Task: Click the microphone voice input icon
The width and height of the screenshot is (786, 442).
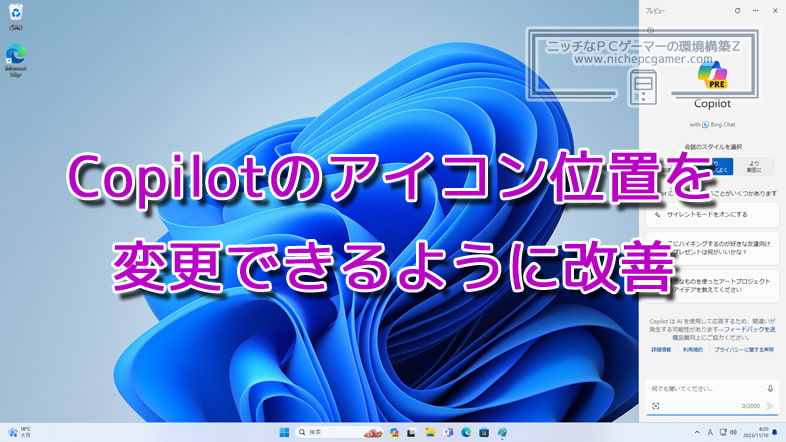Action: (x=770, y=388)
